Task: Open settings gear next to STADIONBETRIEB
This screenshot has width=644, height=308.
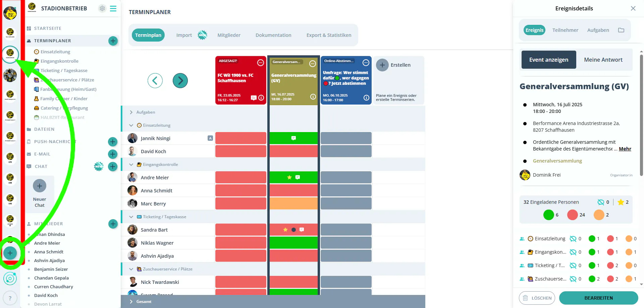Action: point(102,8)
